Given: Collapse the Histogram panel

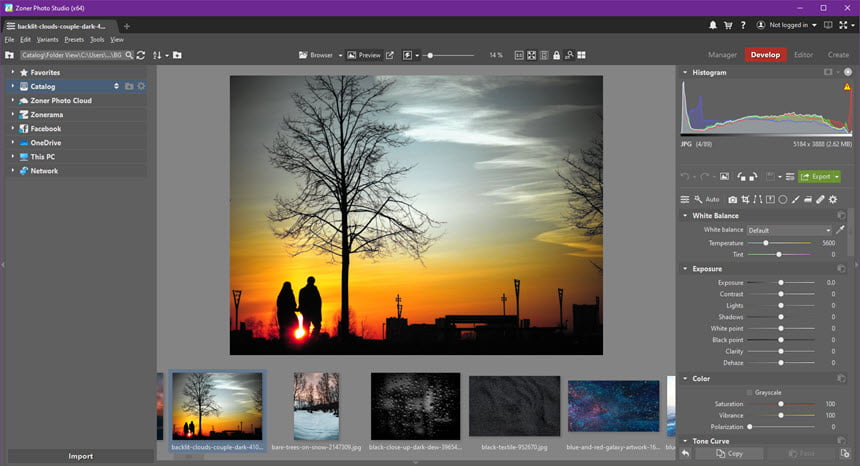Looking at the screenshot, I should pos(685,72).
